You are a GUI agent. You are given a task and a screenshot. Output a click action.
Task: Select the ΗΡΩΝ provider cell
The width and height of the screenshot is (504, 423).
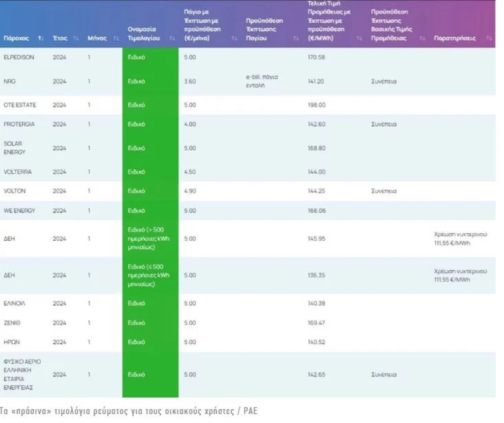[x=12, y=342]
